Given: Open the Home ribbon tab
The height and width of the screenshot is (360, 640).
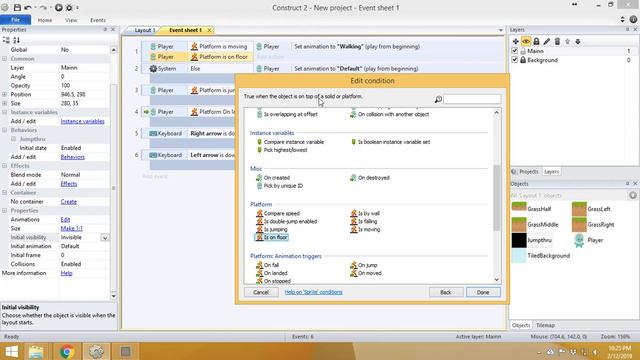Looking at the screenshot, I should coord(45,20).
